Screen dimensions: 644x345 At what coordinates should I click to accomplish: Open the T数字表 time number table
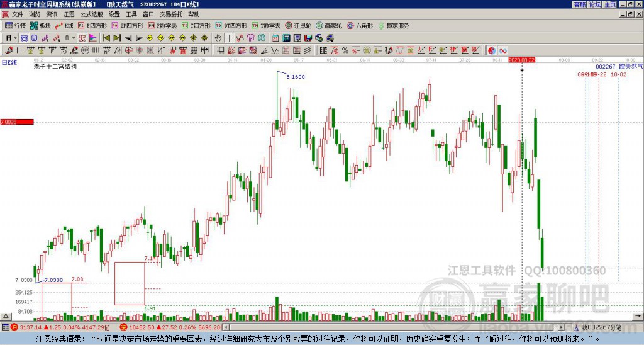click(x=266, y=25)
